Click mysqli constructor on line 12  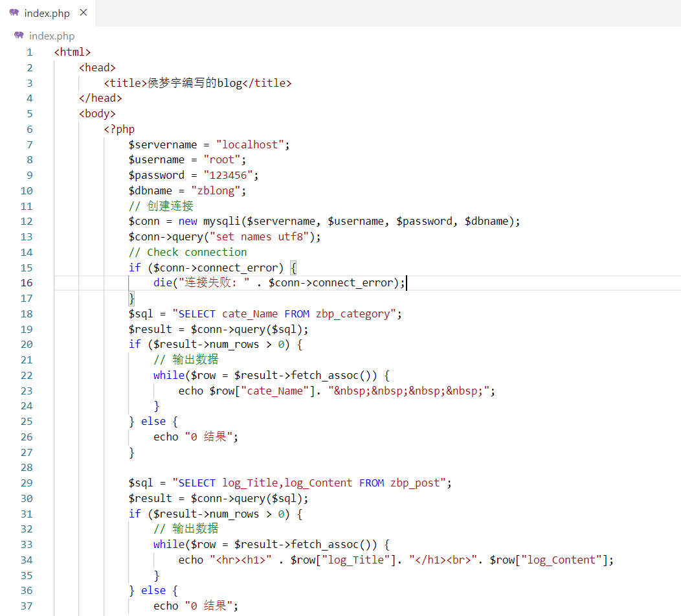pyautogui.click(x=222, y=222)
